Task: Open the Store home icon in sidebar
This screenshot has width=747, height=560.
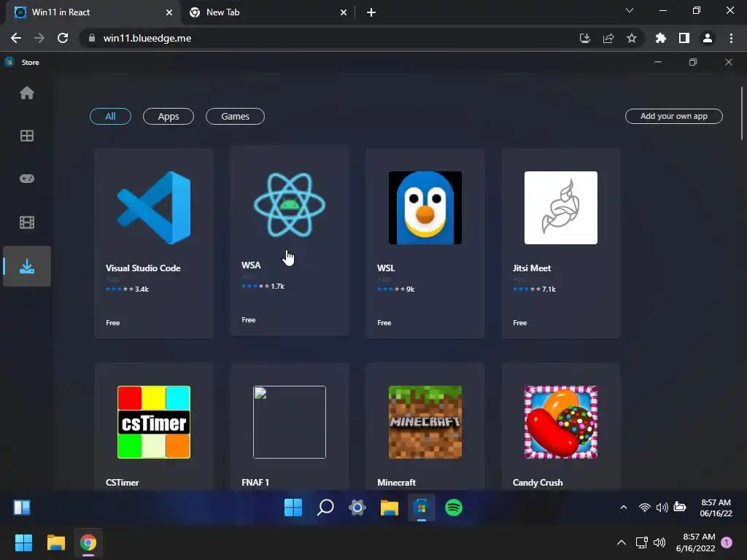Action: pyautogui.click(x=27, y=93)
